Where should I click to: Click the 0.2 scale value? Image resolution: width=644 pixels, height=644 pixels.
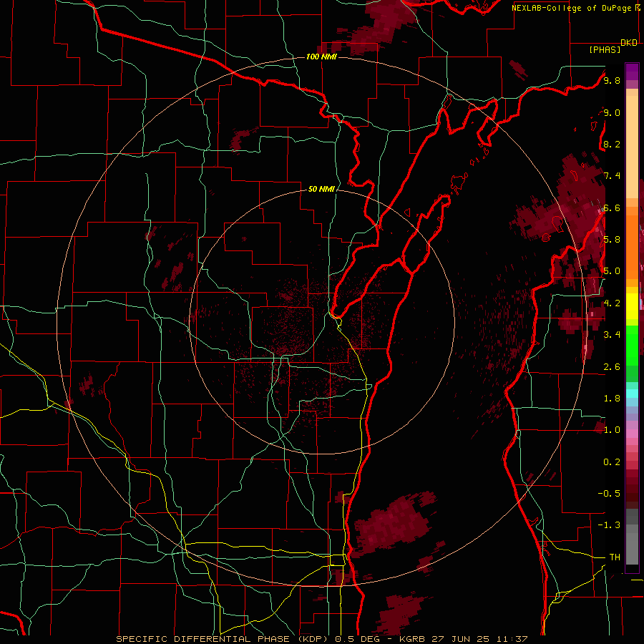(x=612, y=462)
